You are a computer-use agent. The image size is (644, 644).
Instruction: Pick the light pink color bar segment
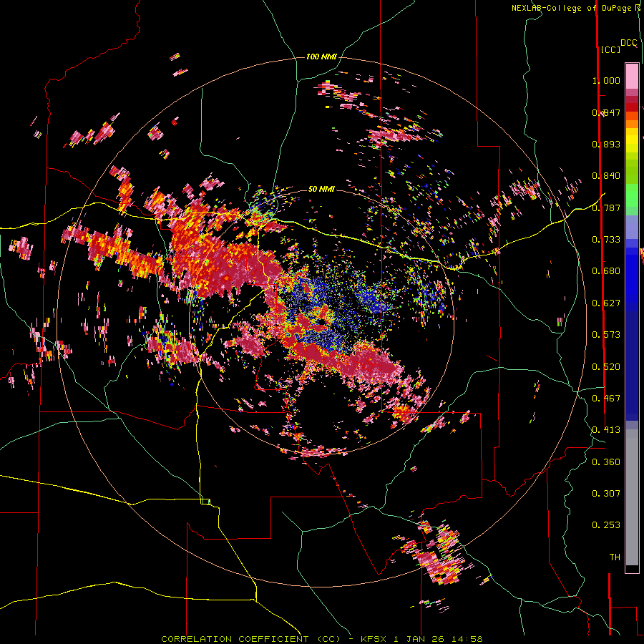pyautogui.click(x=632, y=76)
